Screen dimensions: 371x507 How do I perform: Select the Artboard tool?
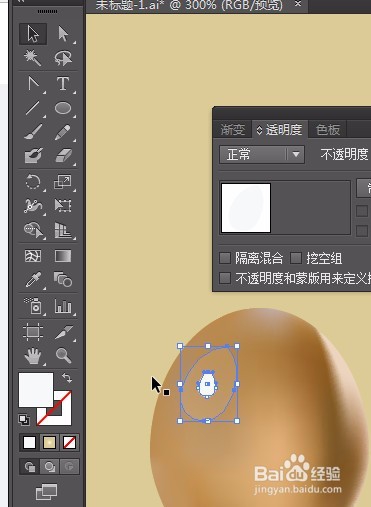[33, 332]
